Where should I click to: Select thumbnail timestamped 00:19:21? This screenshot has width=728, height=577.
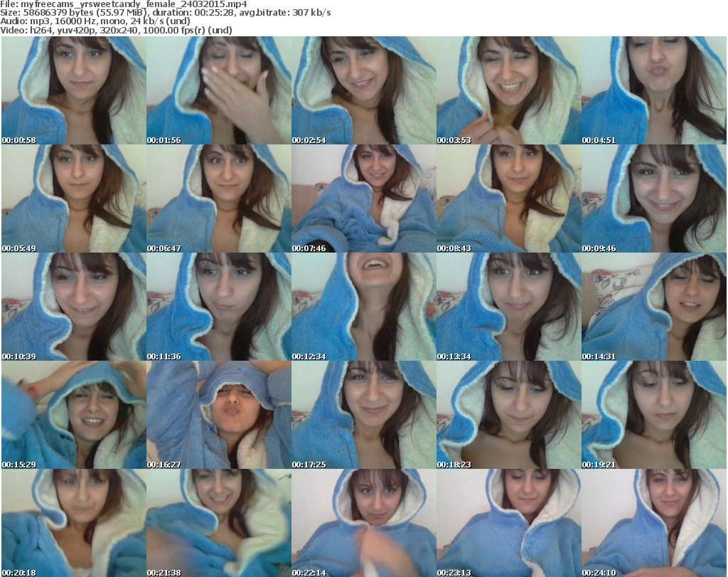click(654, 415)
